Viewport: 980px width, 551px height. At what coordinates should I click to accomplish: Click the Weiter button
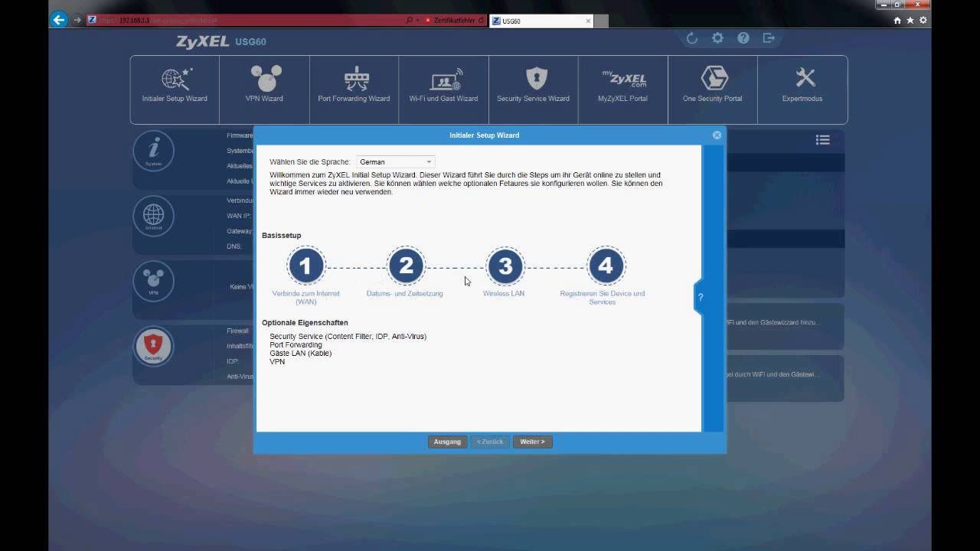point(532,442)
